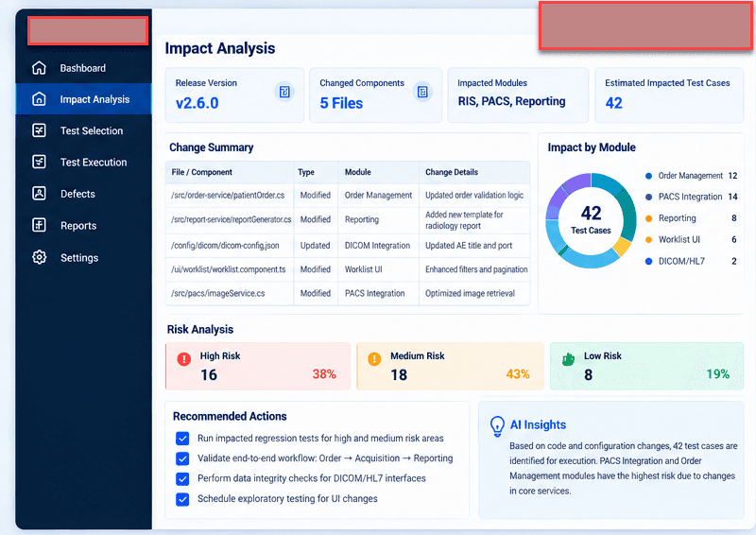Select /config/dicom/dicom-config.json file row
This screenshot has width=756, height=535.
pyautogui.click(x=348, y=246)
